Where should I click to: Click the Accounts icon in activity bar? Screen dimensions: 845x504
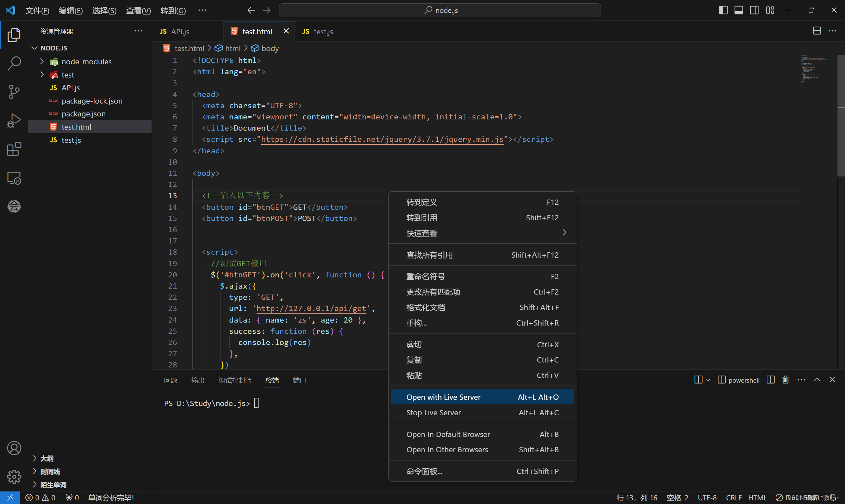click(x=14, y=448)
